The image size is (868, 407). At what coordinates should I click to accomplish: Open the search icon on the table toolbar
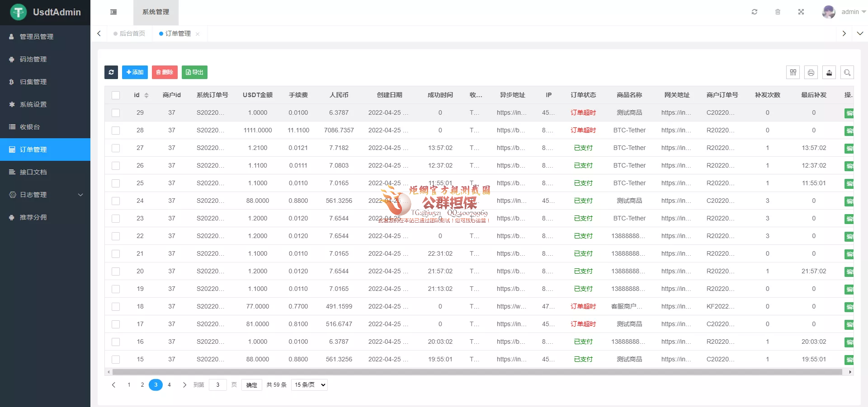point(848,72)
